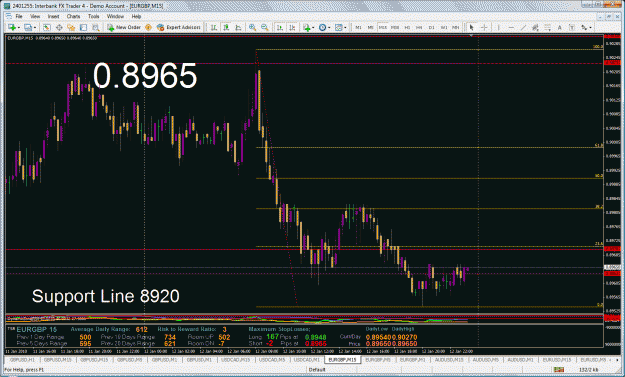
Task: Expand the Templates dropdown arrow
Action: [x=345, y=27]
